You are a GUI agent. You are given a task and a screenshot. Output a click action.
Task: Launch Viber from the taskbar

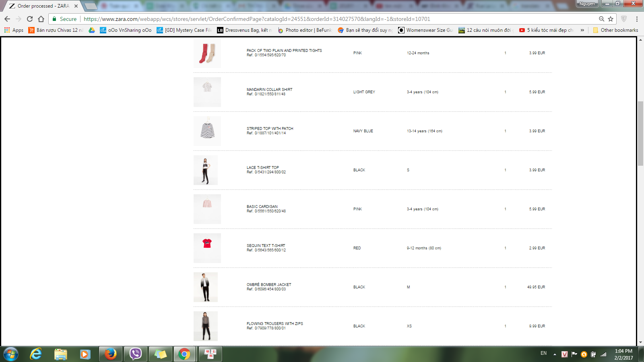(x=136, y=354)
